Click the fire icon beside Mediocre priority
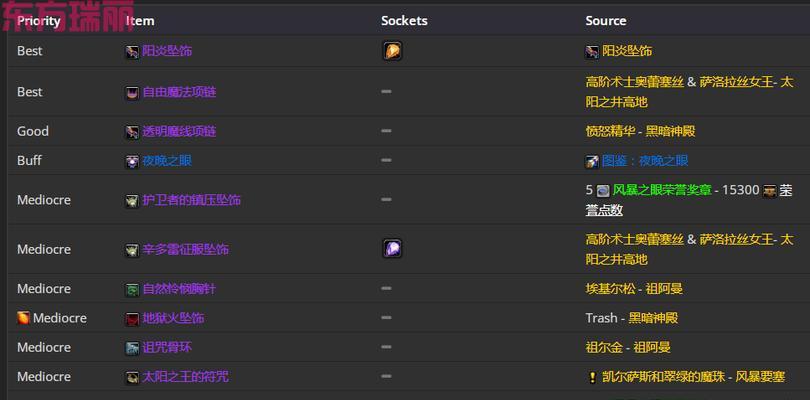 coord(23,318)
